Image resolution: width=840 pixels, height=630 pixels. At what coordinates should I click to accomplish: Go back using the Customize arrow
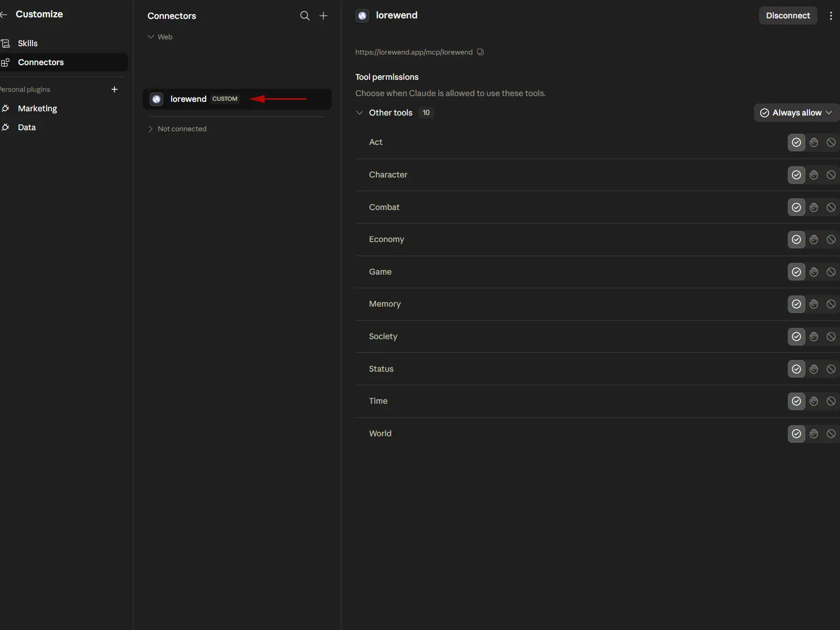coord(4,15)
